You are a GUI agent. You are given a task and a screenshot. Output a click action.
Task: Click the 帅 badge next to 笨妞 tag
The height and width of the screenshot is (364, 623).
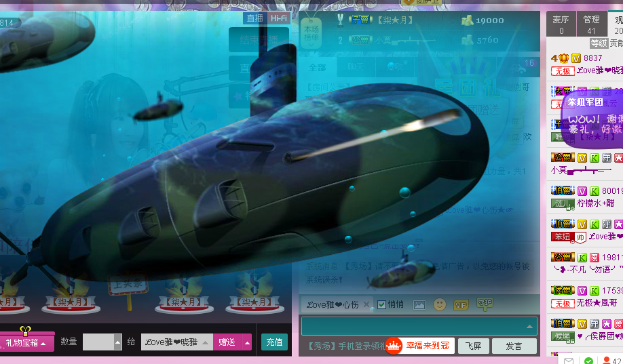(580, 238)
